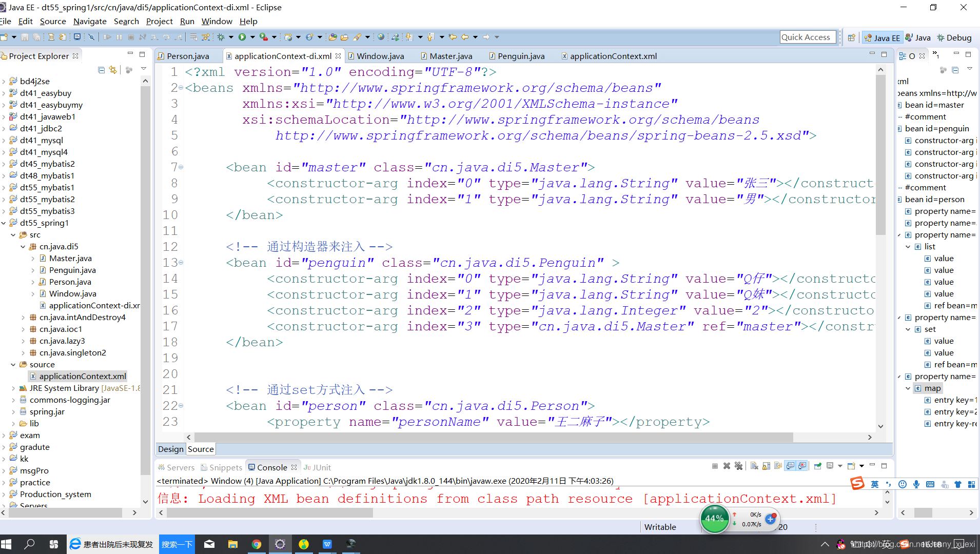
Task: Click the editor horizontal scrollbar thumb
Action: [x=494, y=437]
